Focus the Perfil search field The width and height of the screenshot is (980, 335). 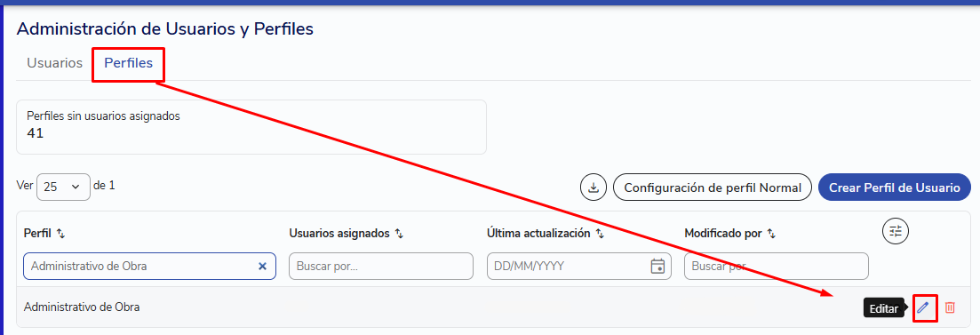149,267
